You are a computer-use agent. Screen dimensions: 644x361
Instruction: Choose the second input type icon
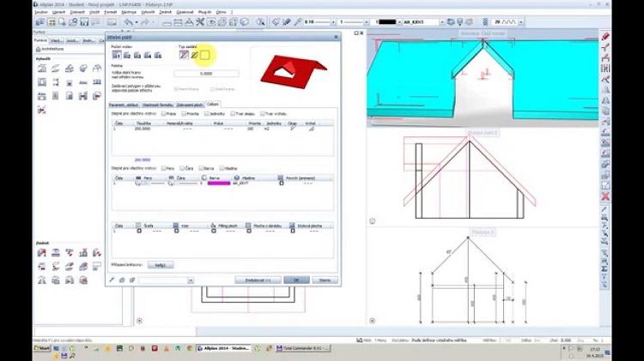[194, 55]
